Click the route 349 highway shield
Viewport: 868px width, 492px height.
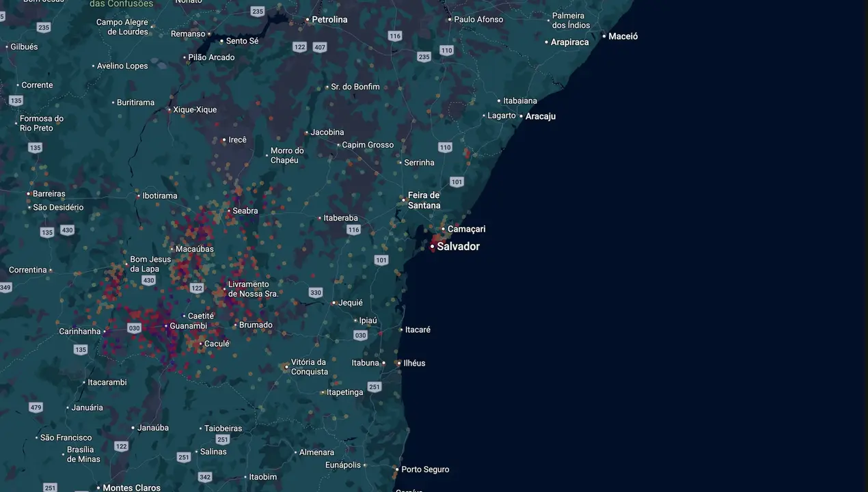point(5,288)
